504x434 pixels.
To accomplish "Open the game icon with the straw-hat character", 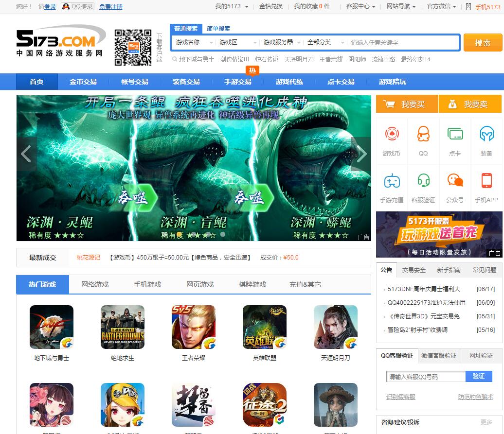I will (336, 405).
